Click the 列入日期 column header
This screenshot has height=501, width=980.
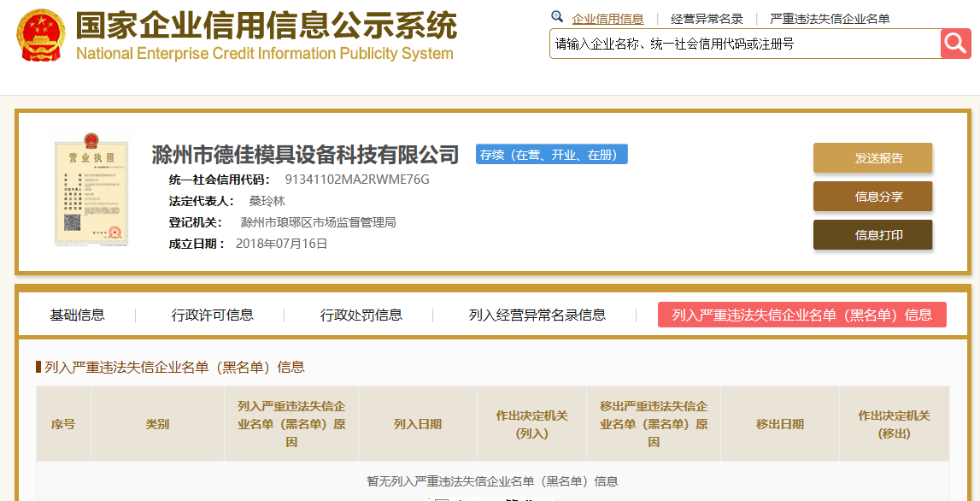point(418,424)
